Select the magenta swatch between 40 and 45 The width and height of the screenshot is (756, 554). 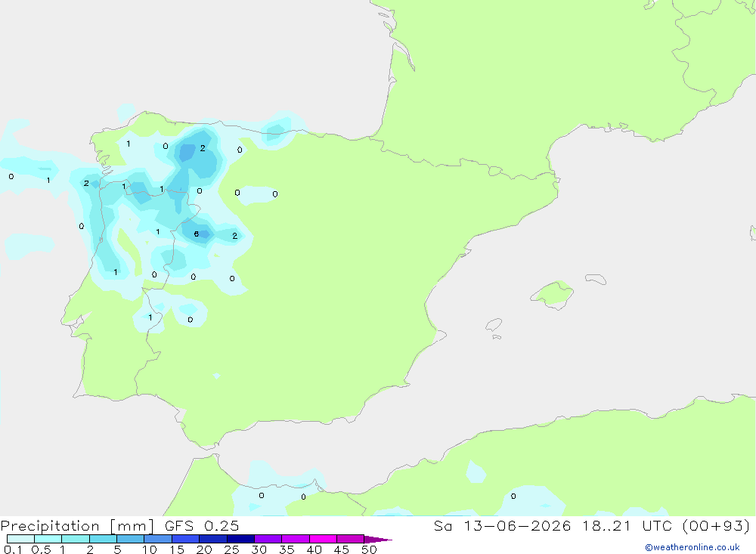[x=323, y=539]
